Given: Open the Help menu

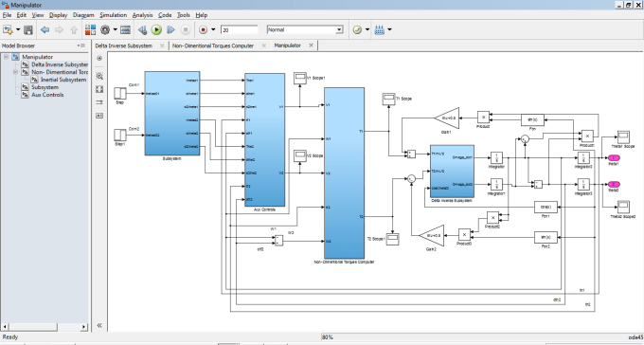Looking at the screenshot, I should click(201, 15).
